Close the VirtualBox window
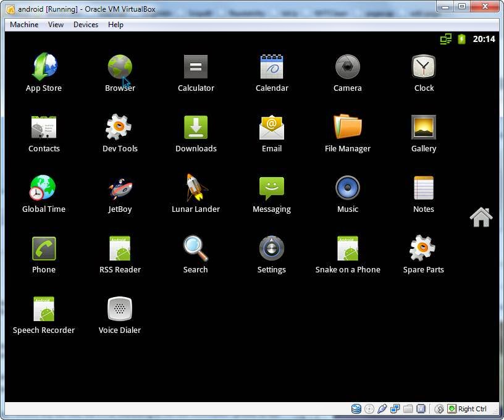 click(485, 6)
